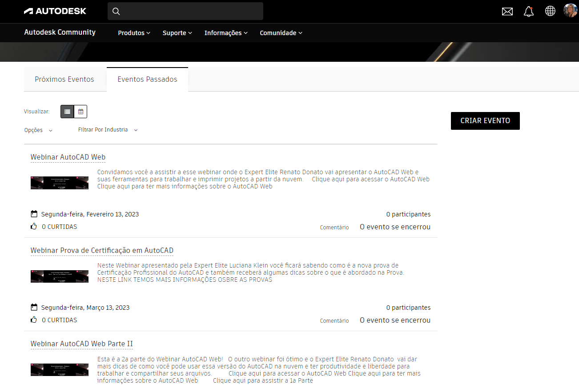Click the Autodesk logo

click(x=55, y=11)
